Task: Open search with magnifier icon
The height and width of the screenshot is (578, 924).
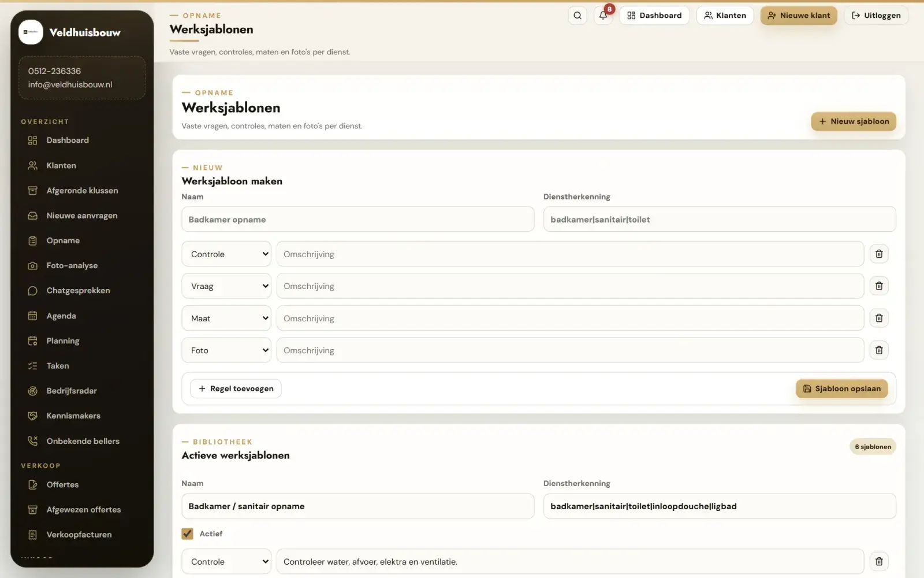Action: tap(577, 16)
